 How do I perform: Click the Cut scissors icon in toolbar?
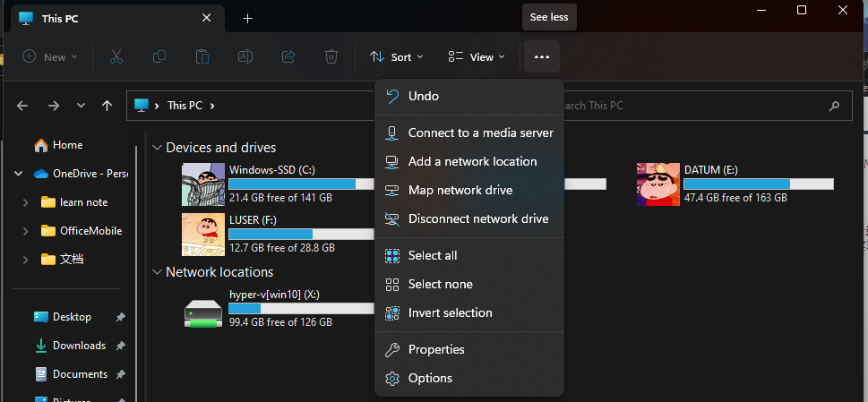point(116,56)
